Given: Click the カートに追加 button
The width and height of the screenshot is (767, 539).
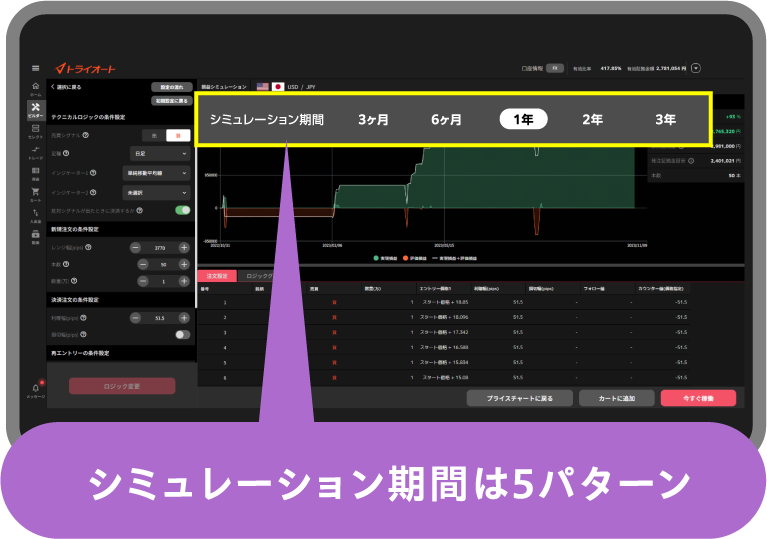Looking at the screenshot, I should (x=616, y=398).
